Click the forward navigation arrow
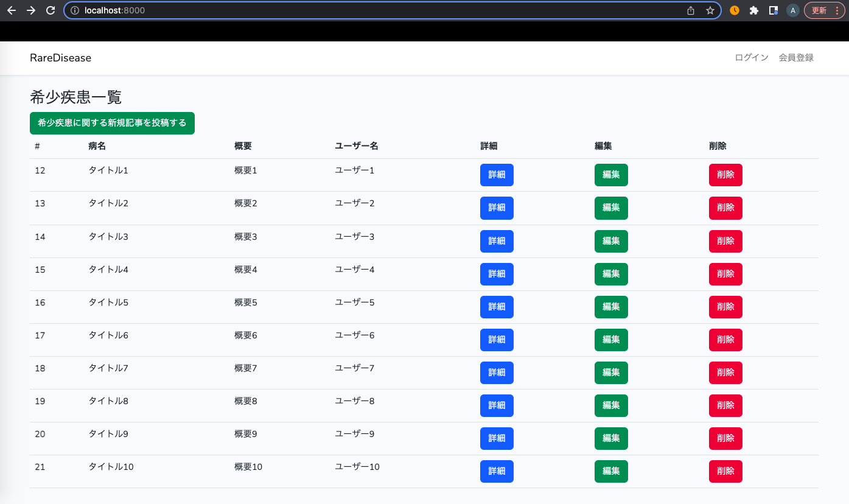 pyautogui.click(x=30, y=10)
